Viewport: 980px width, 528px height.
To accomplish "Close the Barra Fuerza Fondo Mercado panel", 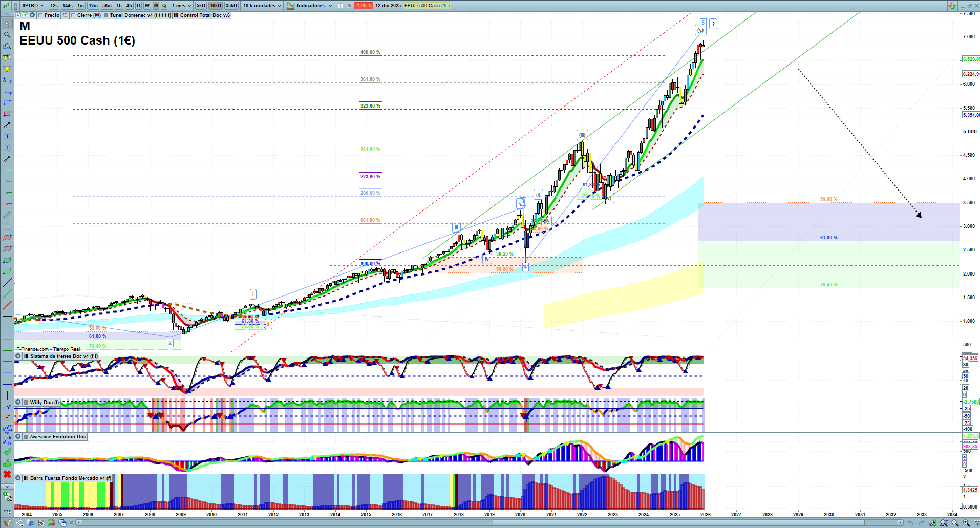I will pos(18,478).
